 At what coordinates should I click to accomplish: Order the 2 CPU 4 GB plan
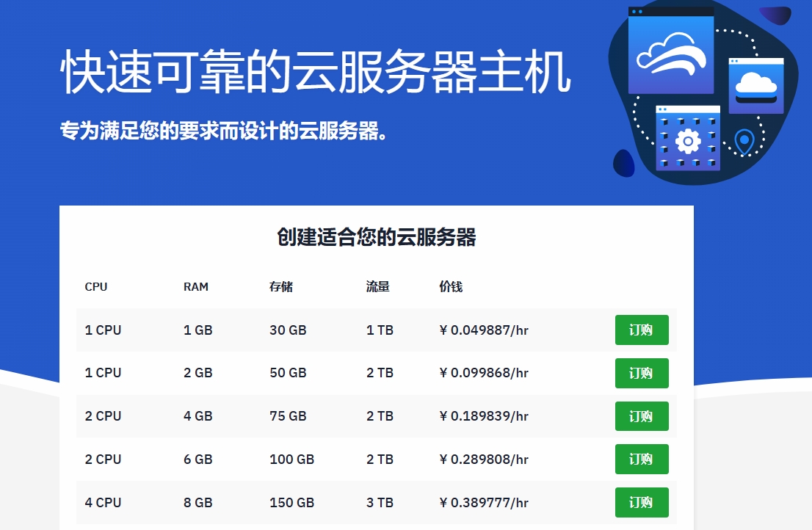(x=641, y=416)
